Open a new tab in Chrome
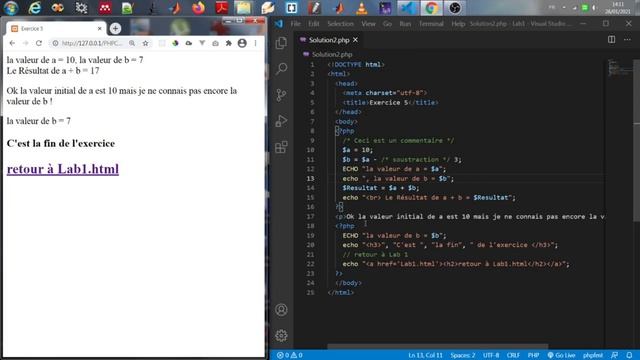 pyautogui.click(x=116, y=28)
